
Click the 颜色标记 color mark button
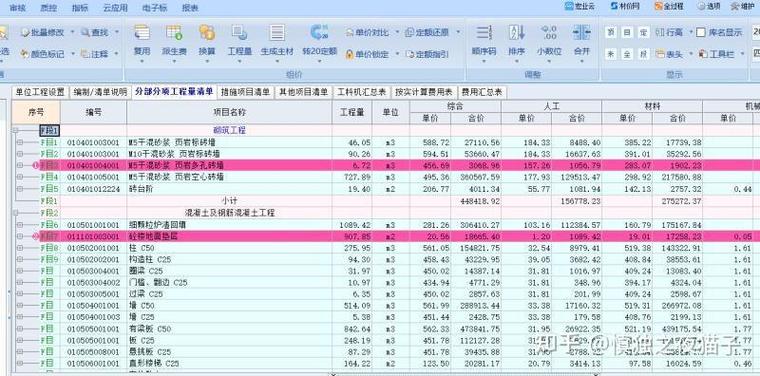(43, 54)
